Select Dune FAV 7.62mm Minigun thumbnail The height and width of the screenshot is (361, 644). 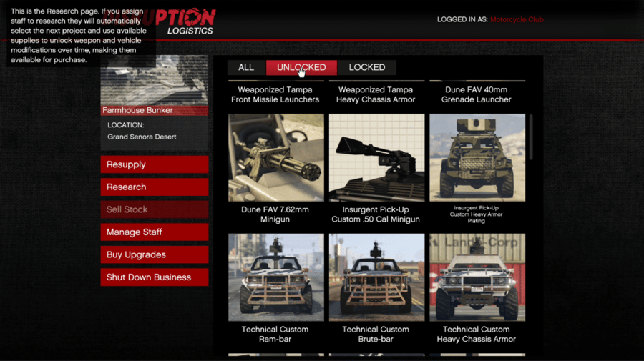276,157
